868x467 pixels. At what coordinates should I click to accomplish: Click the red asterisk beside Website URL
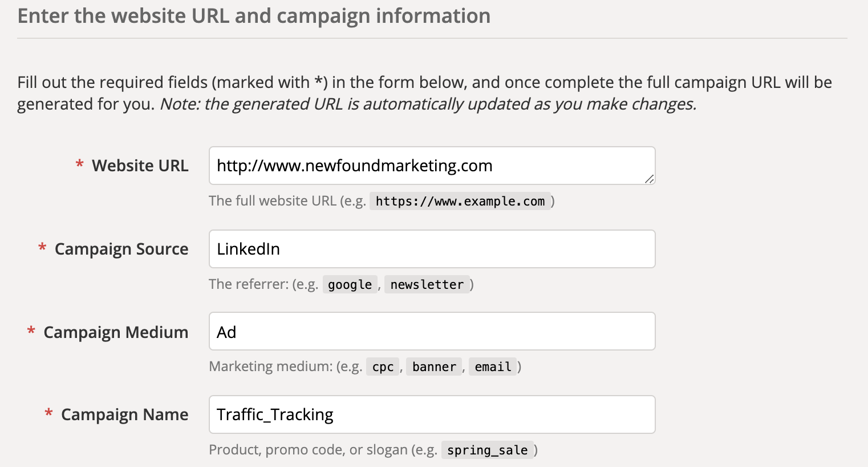(x=79, y=166)
